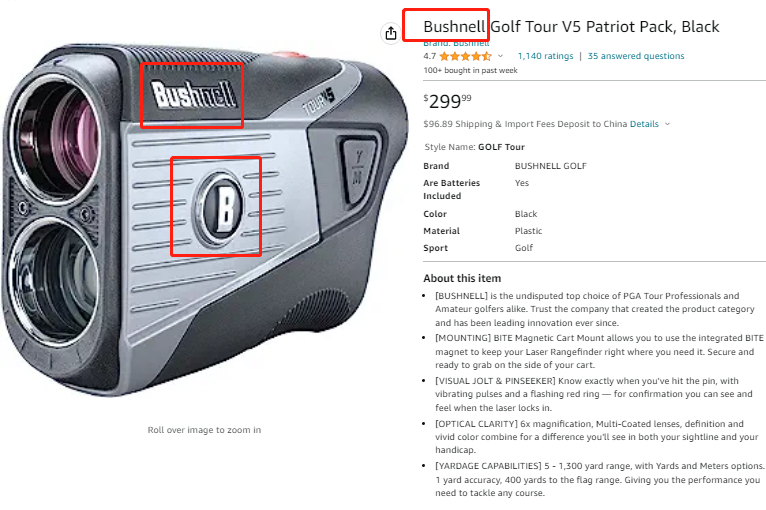Open shipping and import fees Details
The height and width of the screenshot is (510, 766).
[x=644, y=124]
